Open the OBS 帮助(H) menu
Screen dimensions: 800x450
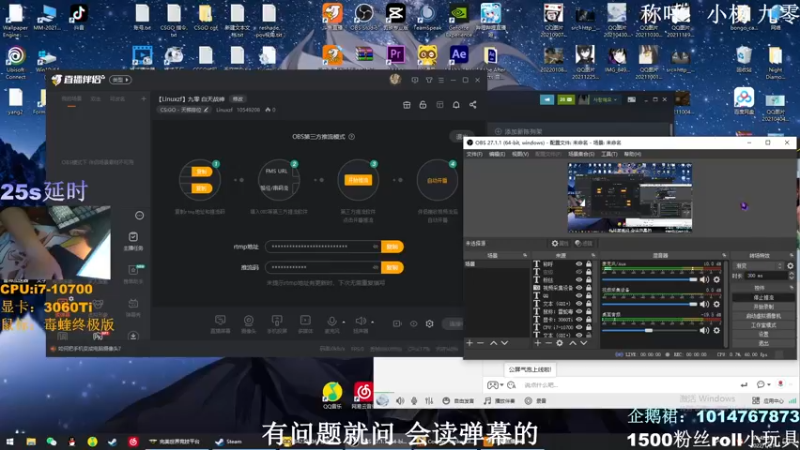click(x=632, y=154)
